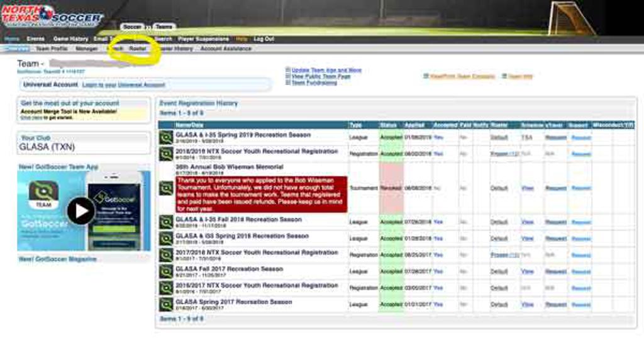The image size is (644, 347).
Task: Click green icon beside 2018/2019 NTX Youth Registration
Action: (166, 154)
